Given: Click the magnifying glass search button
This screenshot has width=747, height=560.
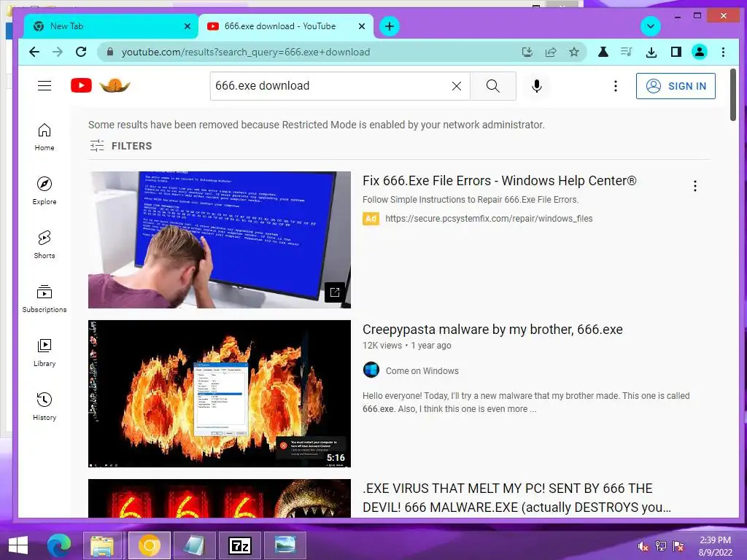Looking at the screenshot, I should point(492,86).
